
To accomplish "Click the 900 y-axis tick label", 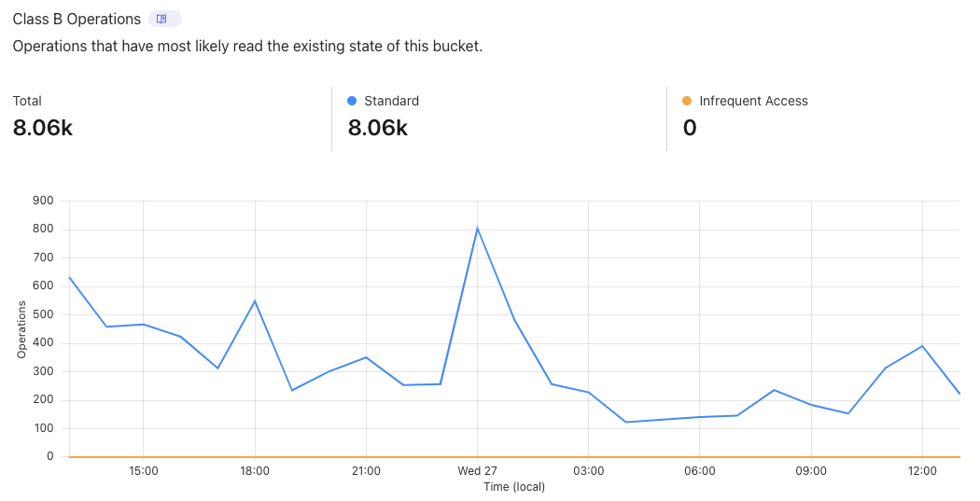I will click(x=44, y=201).
